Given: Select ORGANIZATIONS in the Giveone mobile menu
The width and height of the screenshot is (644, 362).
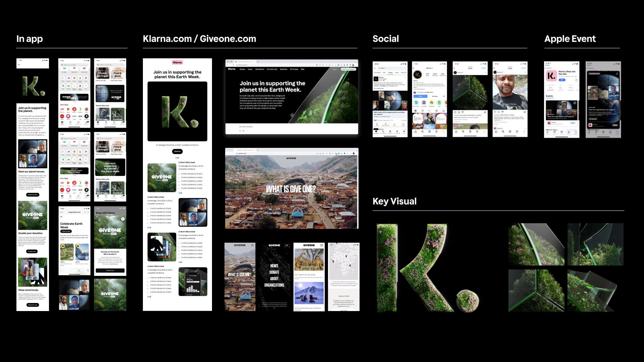Looking at the screenshot, I should (x=274, y=285).
